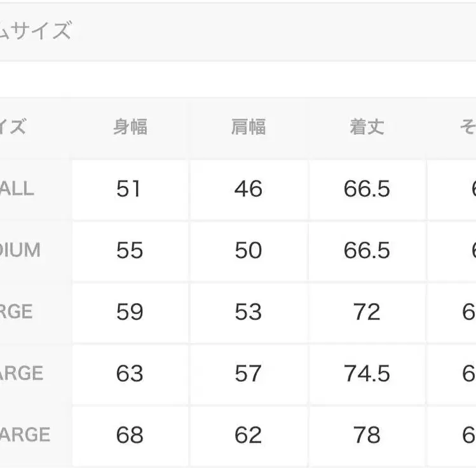This screenshot has width=476, height=476.
Task: Click the length value 74.5
Action: click(x=367, y=374)
